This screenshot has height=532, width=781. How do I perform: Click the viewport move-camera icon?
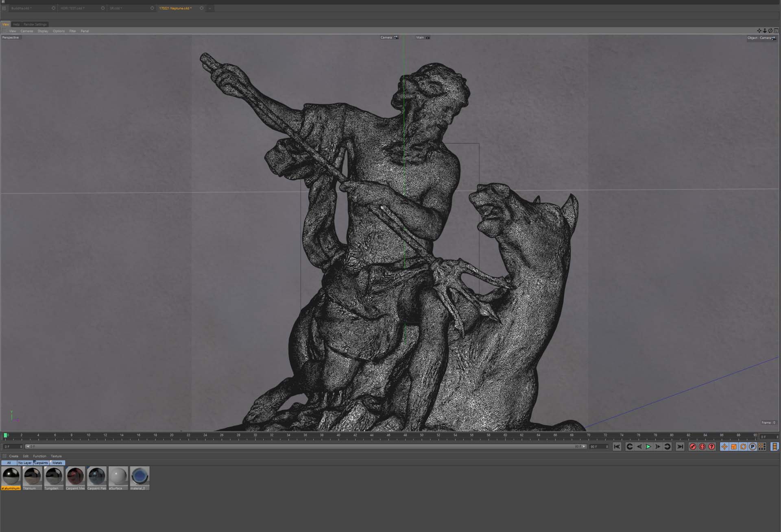click(x=759, y=31)
